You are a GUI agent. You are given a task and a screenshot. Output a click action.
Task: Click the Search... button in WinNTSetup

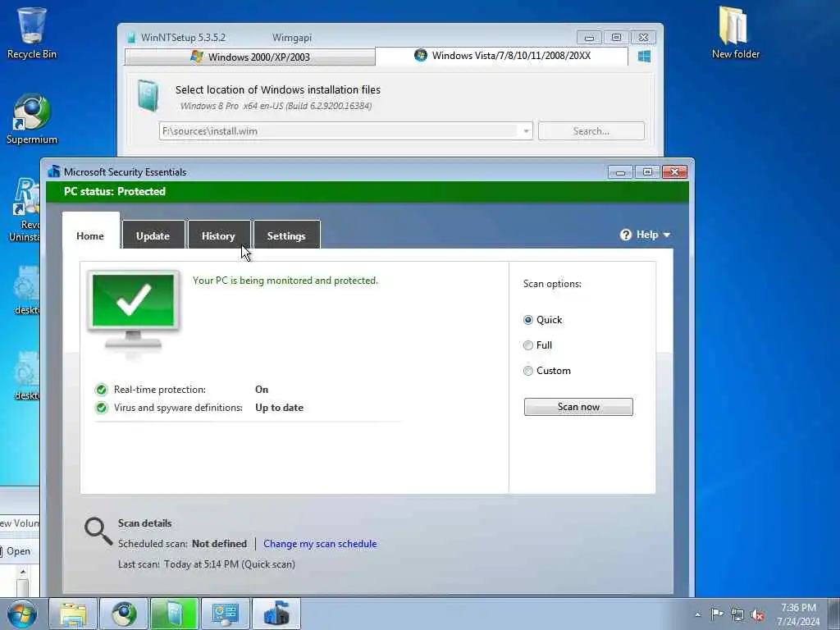(591, 131)
